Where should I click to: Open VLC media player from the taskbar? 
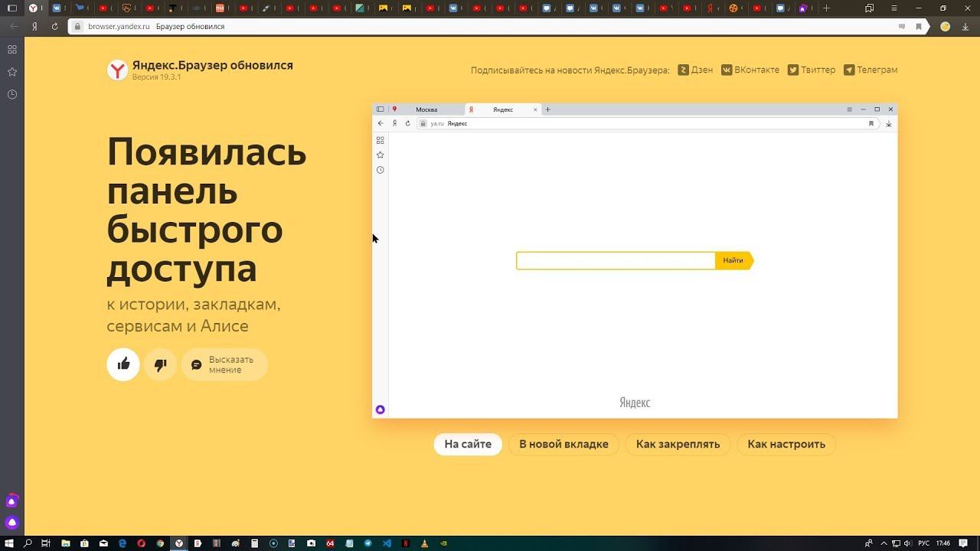pyautogui.click(x=425, y=543)
